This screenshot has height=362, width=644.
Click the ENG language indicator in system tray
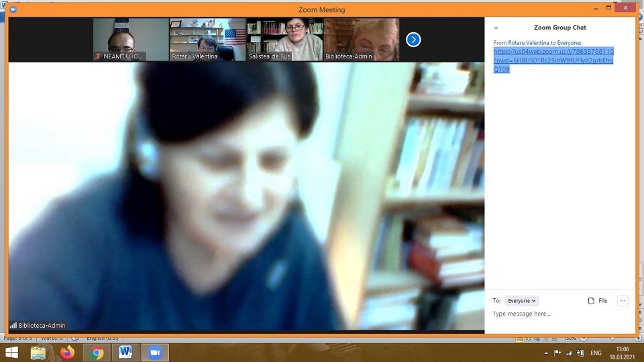596,353
